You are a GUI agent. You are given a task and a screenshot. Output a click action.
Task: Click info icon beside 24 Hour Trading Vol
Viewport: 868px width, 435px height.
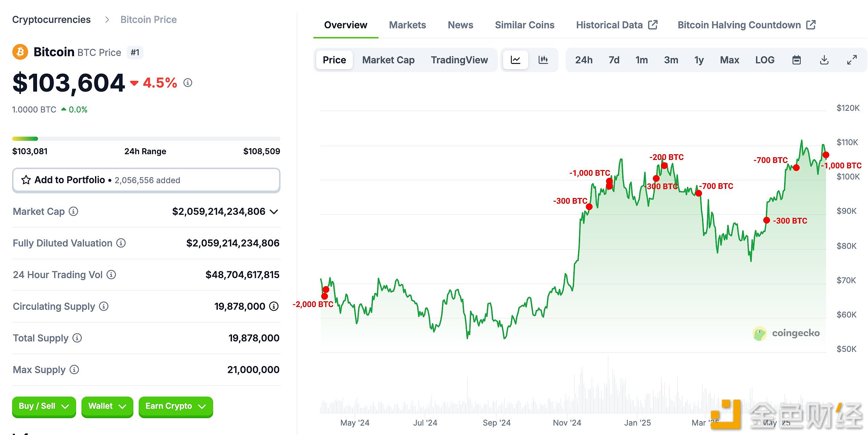coord(111,275)
